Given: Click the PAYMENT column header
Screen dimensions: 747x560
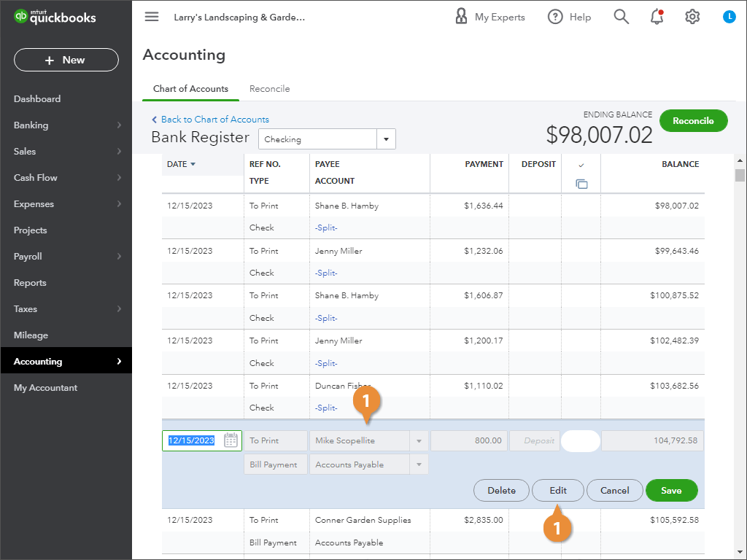Looking at the screenshot, I should [x=484, y=164].
